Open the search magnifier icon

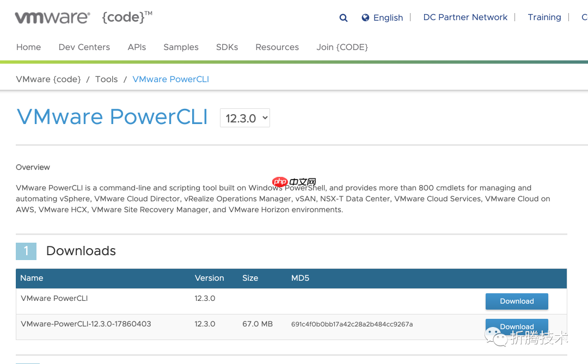click(x=343, y=17)
